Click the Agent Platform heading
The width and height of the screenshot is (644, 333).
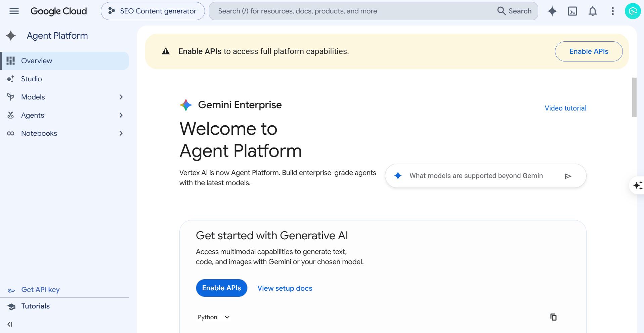point(57,36)
